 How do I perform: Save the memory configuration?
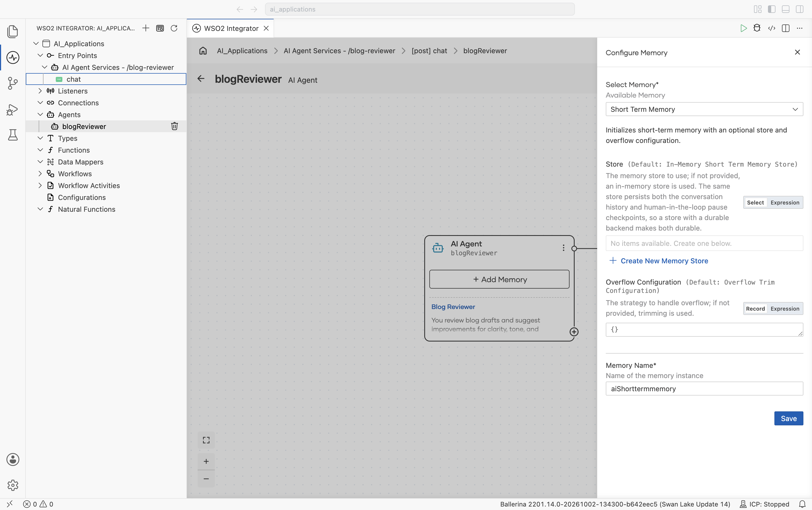(788, 418)
